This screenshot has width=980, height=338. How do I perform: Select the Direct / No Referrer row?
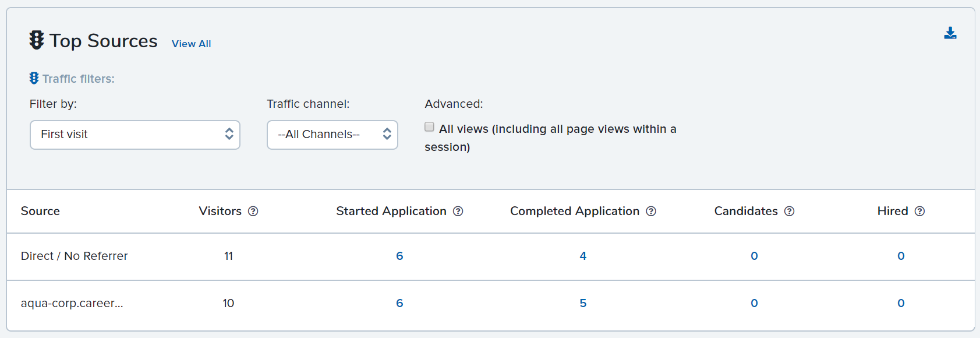click(x=490, y=256)
